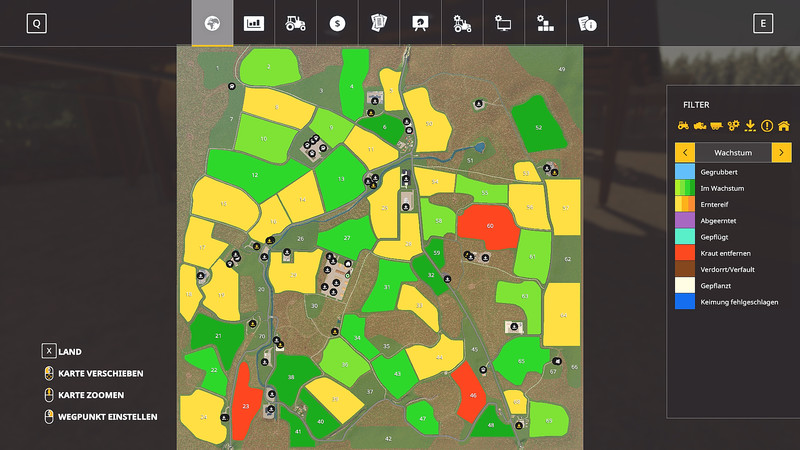Click the X LAND key hint

[61, 351]
